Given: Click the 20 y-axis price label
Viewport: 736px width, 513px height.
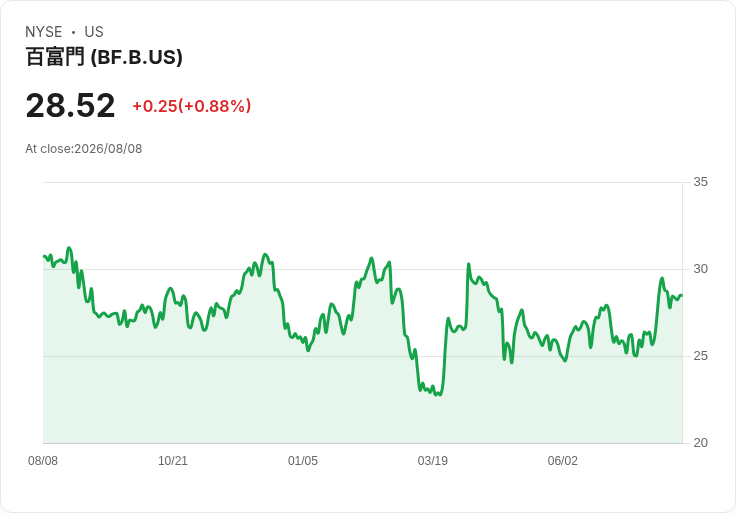Looking at the screenshot, I should [700, 443].
